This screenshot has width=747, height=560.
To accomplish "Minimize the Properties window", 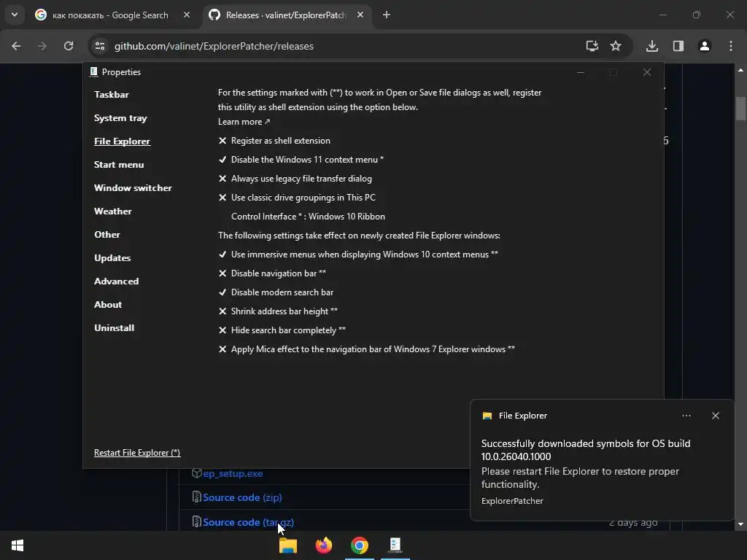I will 581,72.
